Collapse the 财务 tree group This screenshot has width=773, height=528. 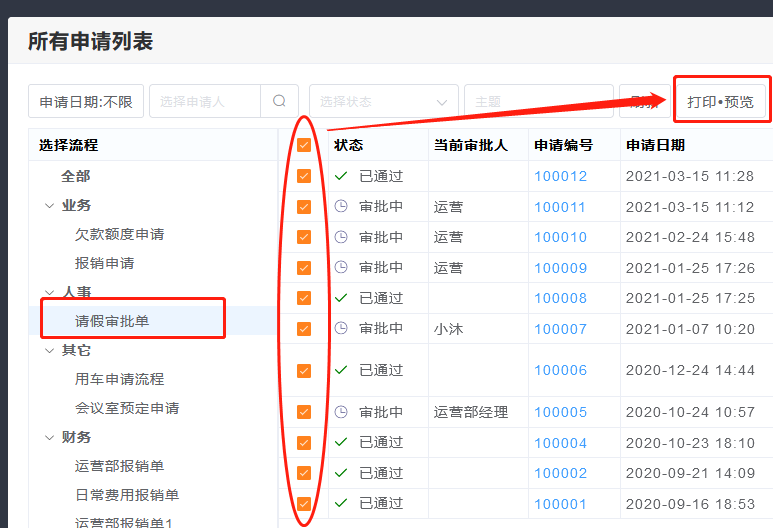pos(50,437)
